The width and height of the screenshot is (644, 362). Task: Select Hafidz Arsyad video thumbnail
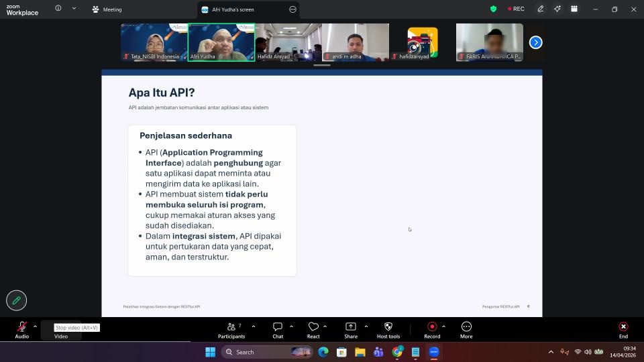(288, 42)
